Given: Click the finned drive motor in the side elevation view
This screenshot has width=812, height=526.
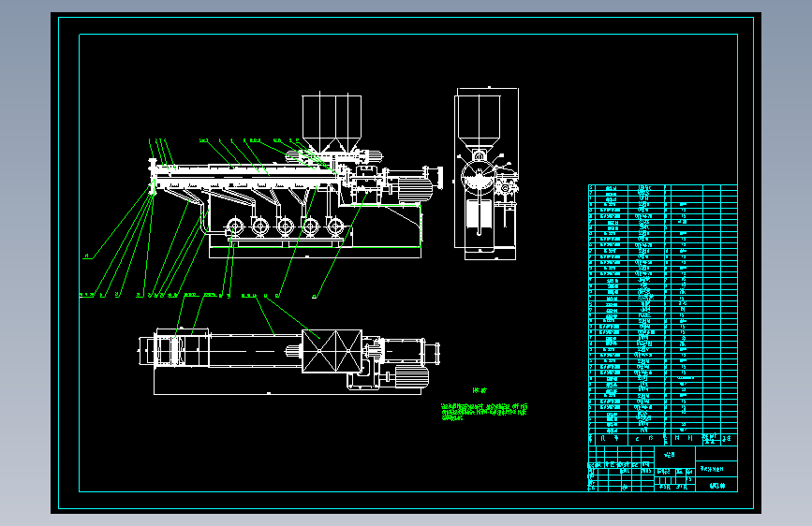Looking at the screenshot, I should [x=415, y=189].
